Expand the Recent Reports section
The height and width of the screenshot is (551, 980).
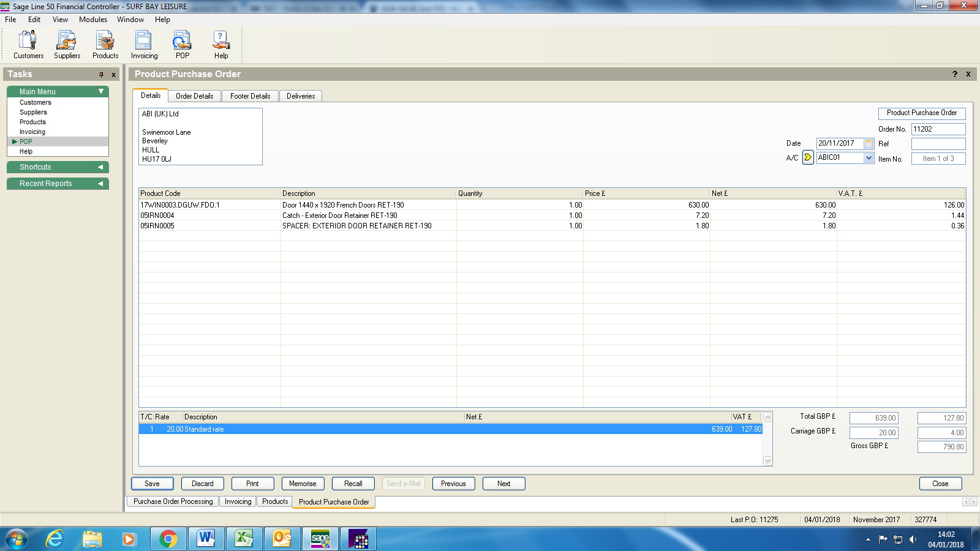click(x=100, y=184)
